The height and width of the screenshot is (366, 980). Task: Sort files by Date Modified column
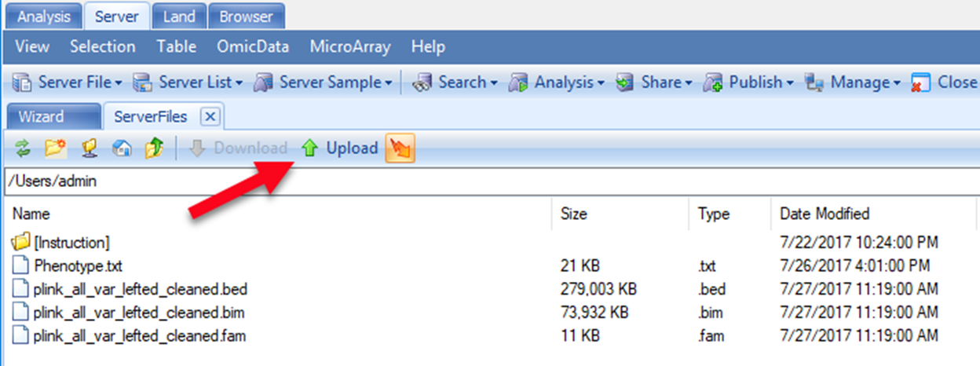(x=825, y=213)
